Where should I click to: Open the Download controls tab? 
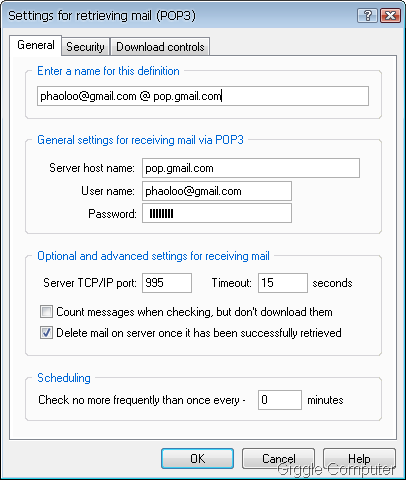(x=160, y=47)
